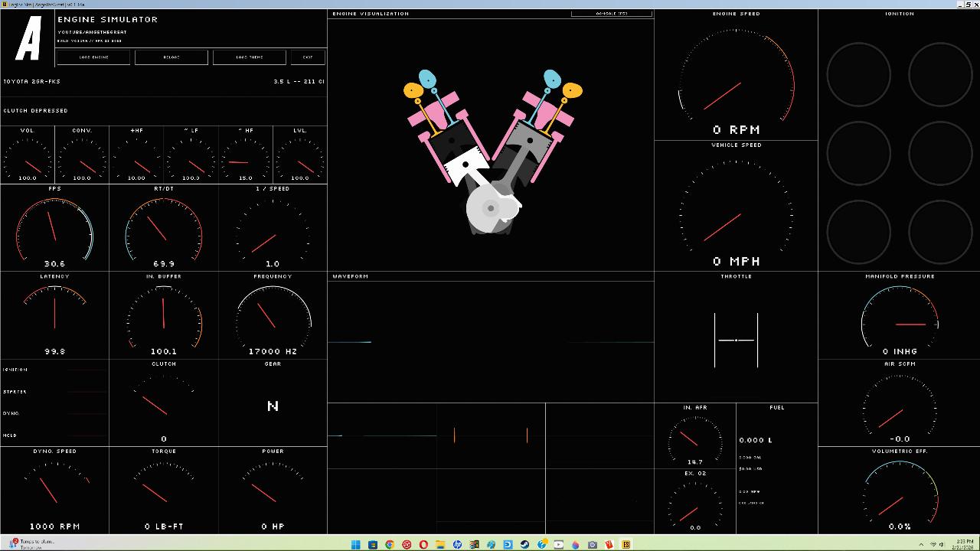980x551 pixels.
Task: Click the Exit button
Action: coord(308,57)
